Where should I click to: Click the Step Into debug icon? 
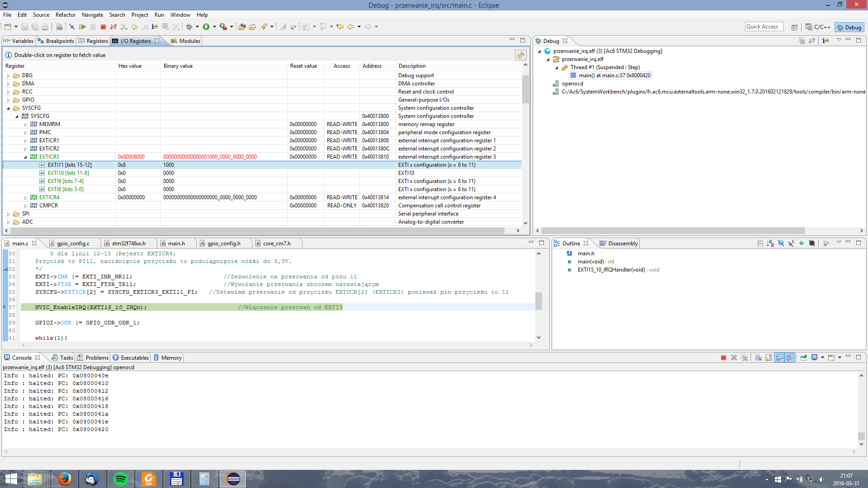click(124, 27)
